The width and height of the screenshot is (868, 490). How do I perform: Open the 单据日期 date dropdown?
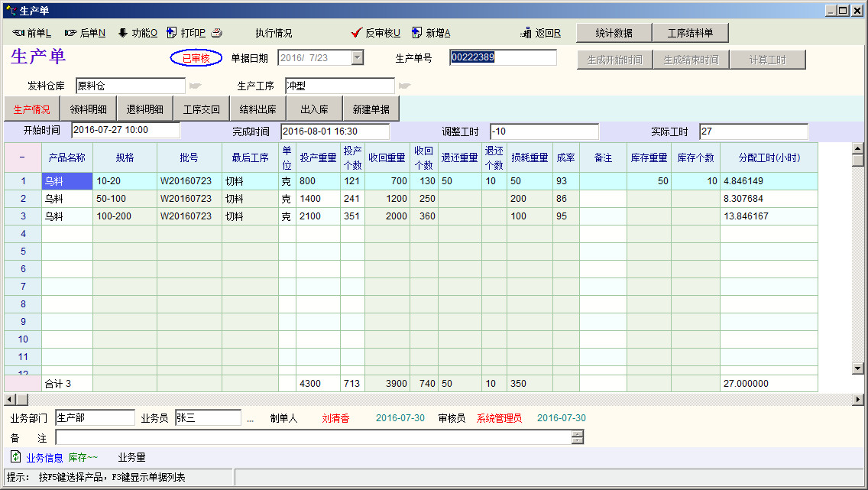pos(357,58)
